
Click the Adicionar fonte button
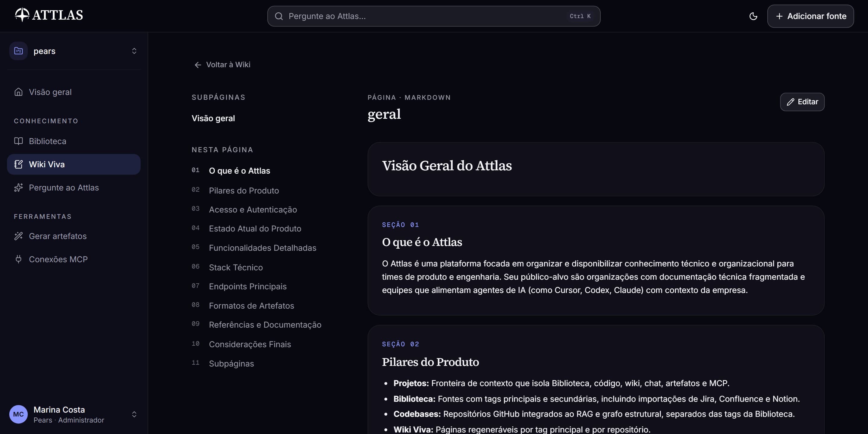click(810, 16)
